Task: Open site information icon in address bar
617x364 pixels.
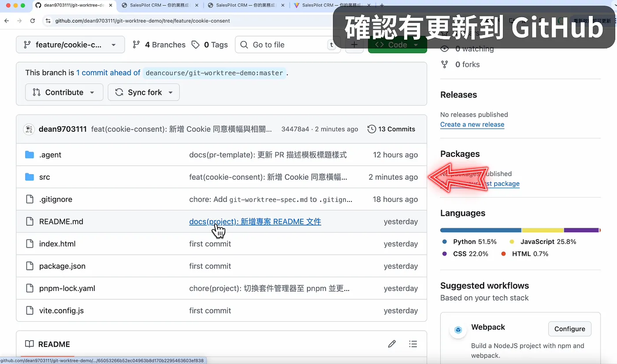Action: click(x=48, y=21)
